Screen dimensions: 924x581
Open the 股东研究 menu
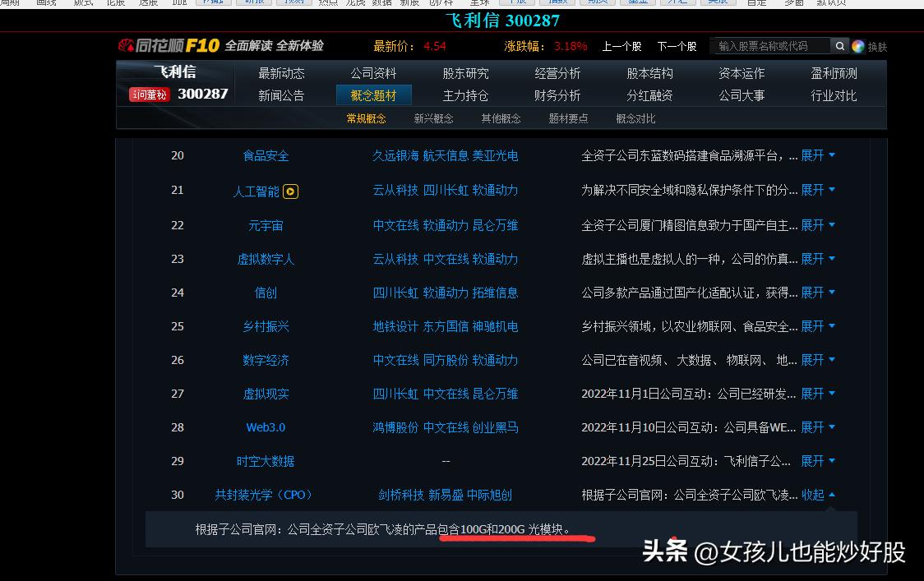click(465, 74)
